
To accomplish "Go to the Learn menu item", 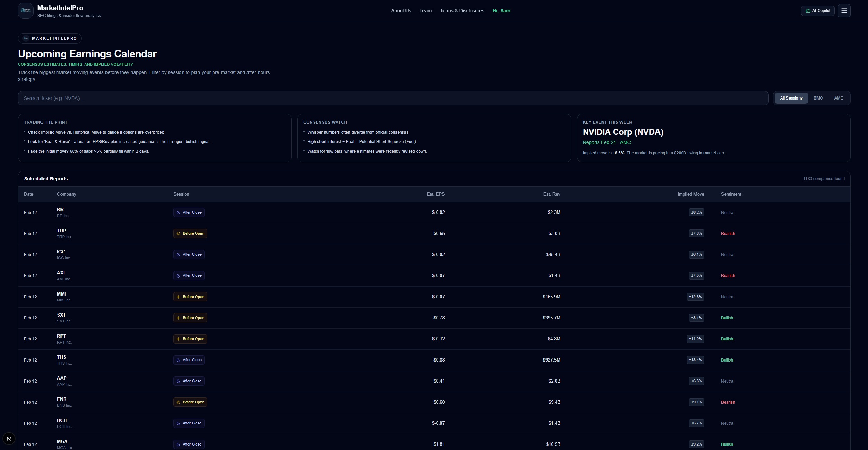I will click(x=426, y=11).
